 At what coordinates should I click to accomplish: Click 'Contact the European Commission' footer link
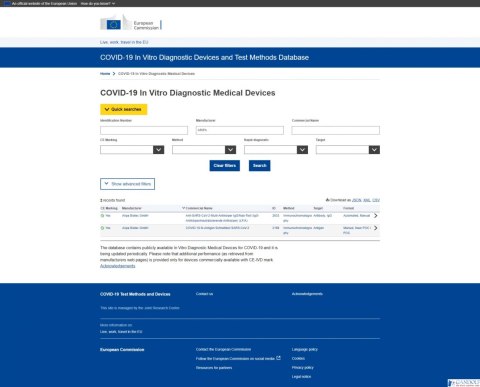(223, 349)
